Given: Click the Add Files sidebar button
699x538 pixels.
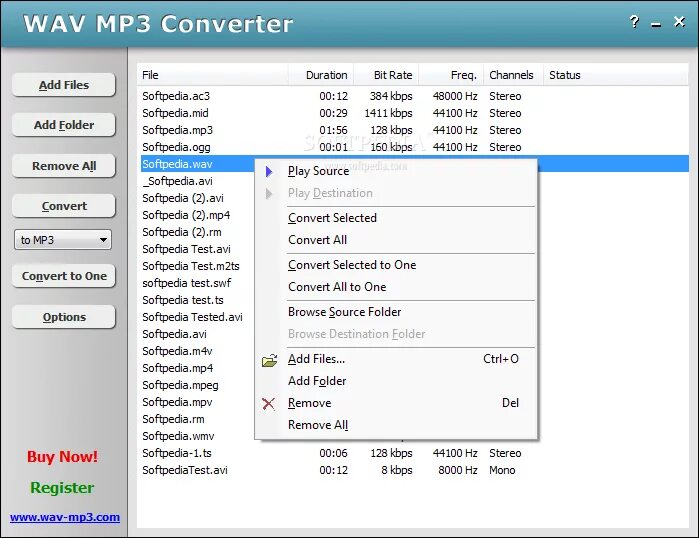Looking at the screenshot, I should 64,85.
